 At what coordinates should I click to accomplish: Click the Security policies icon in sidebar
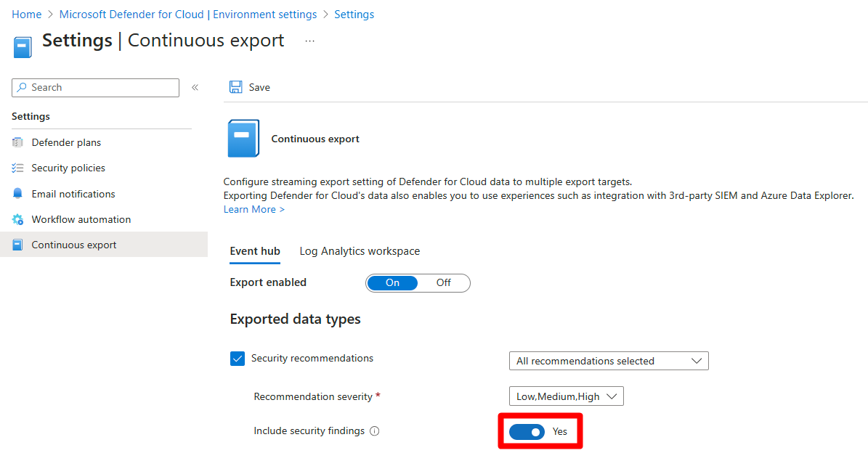17,168
